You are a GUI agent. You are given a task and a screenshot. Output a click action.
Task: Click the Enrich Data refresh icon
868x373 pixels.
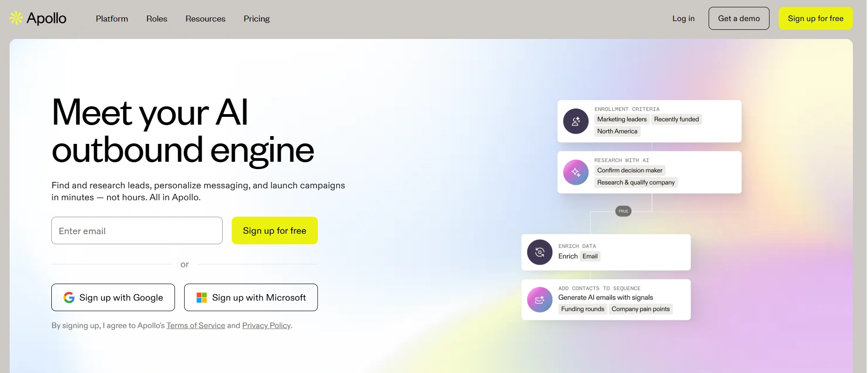click(540, 252)
